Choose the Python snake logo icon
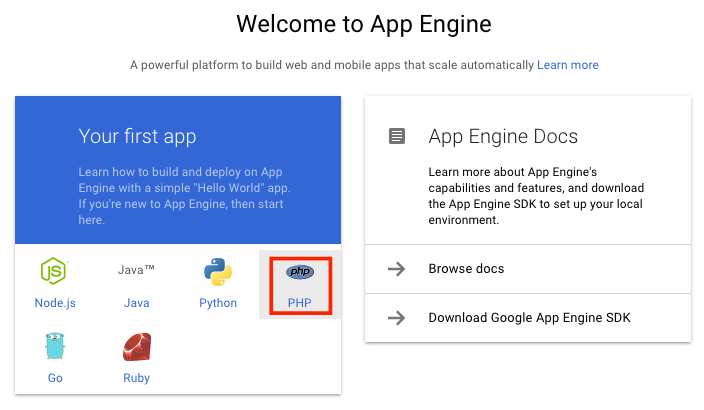Viewport: 704px width, 410px height. click(218, 272)
